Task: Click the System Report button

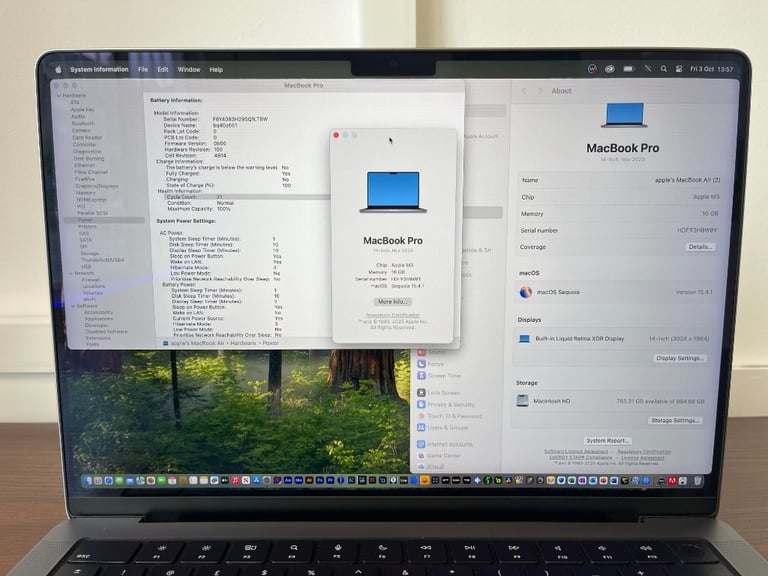Action: [x=607, y=441]
